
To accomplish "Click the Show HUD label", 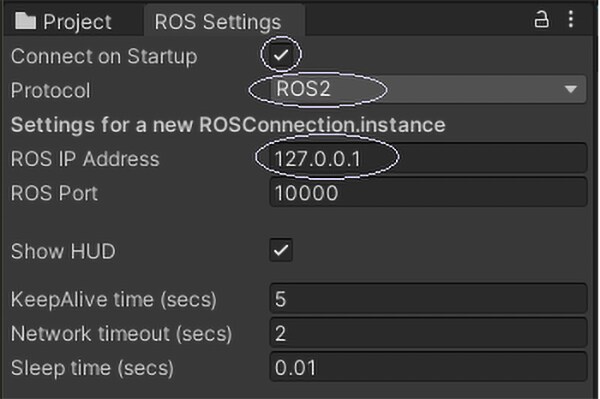I will click(x=63, y=251).
